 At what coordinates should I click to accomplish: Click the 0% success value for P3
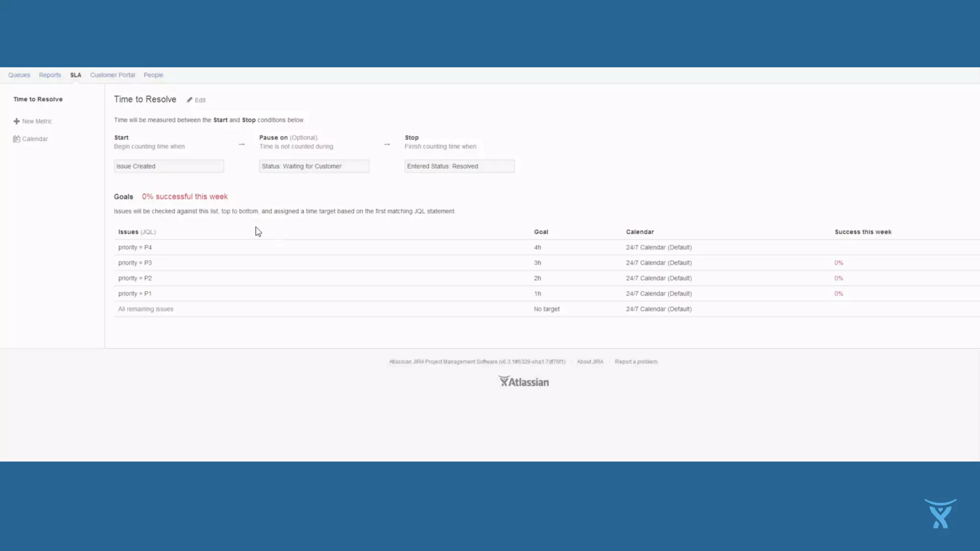point(838,263)
